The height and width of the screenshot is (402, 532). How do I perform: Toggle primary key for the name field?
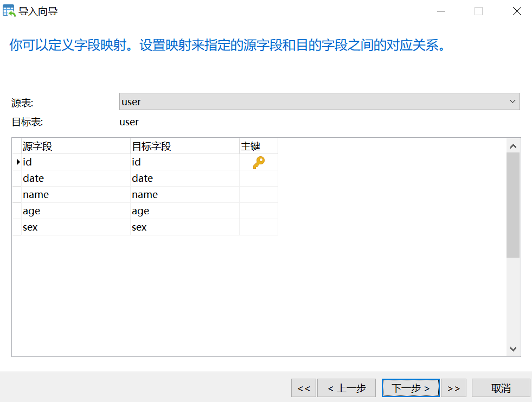coord(259,194)
